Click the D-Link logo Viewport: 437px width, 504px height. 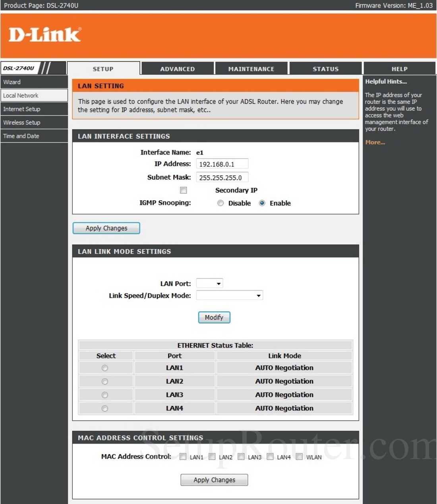pos(45,35)
